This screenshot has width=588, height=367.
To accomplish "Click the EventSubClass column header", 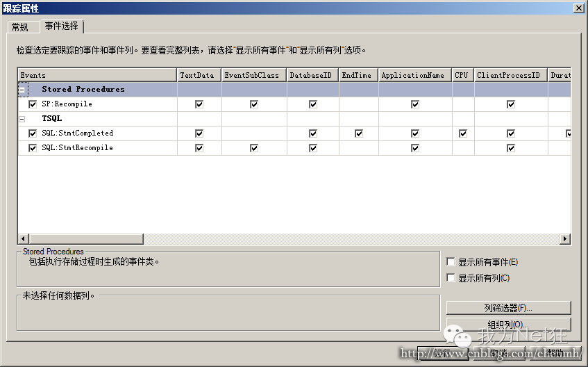I will (254, 75).
